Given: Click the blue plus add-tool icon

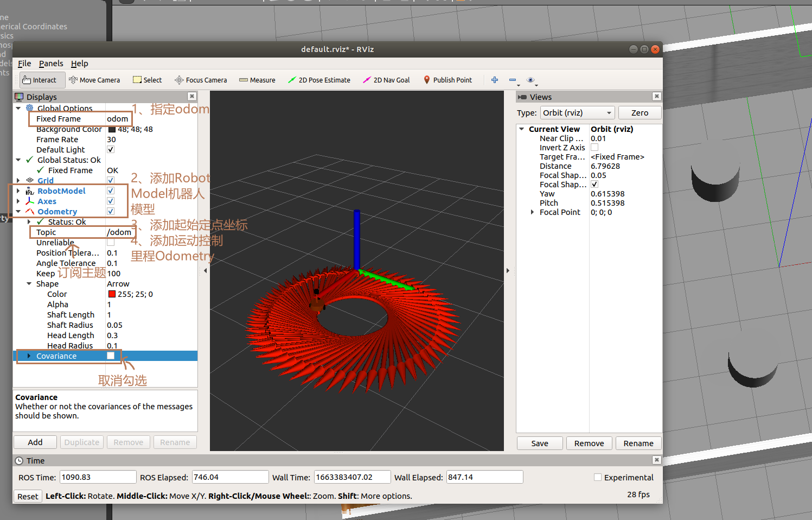Looking at the screenshot, I should [x=495, y=80].
